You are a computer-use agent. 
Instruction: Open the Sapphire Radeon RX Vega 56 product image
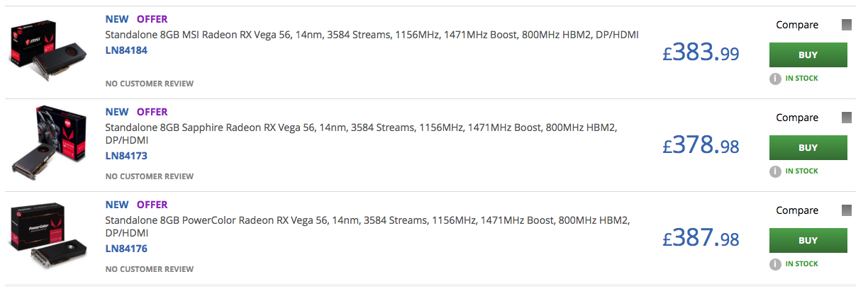48,143
